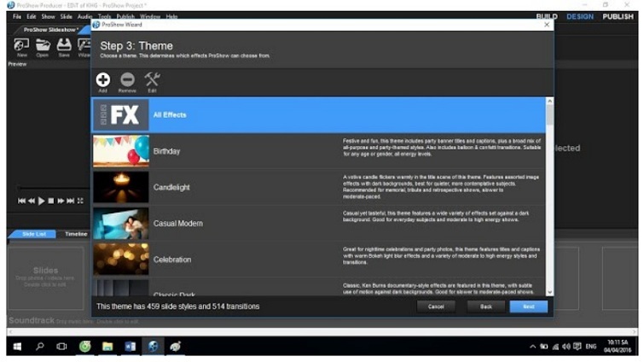Open the Show menu
The image size is (644, 362).
coord(48,17)
